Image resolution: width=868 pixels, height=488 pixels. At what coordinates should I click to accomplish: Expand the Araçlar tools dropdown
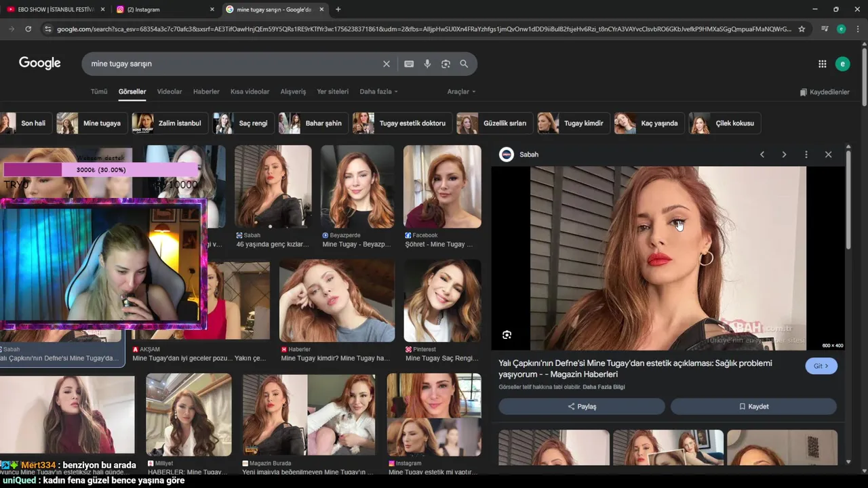461,91
